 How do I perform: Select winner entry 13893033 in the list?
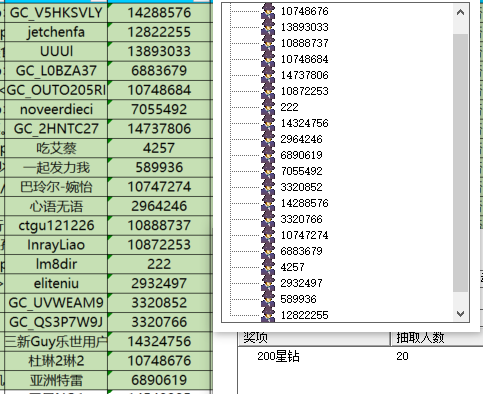click(x=304, y=27)
